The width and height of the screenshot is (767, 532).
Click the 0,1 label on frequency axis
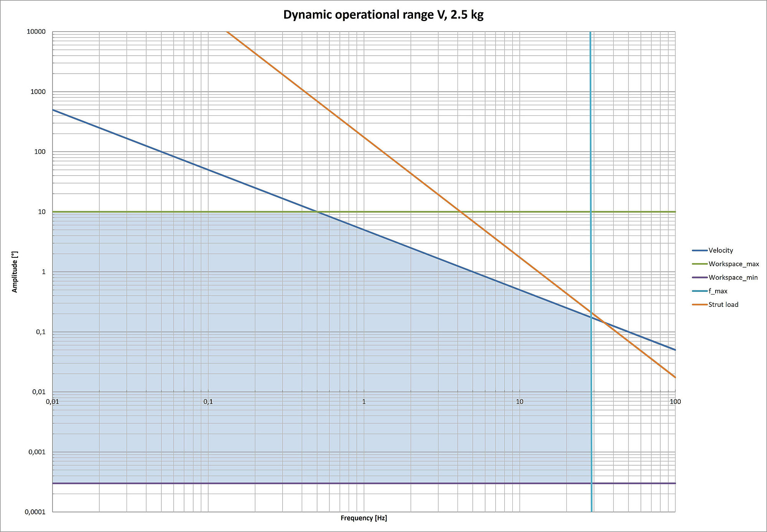pyautogui.click(x=208, y=402)
